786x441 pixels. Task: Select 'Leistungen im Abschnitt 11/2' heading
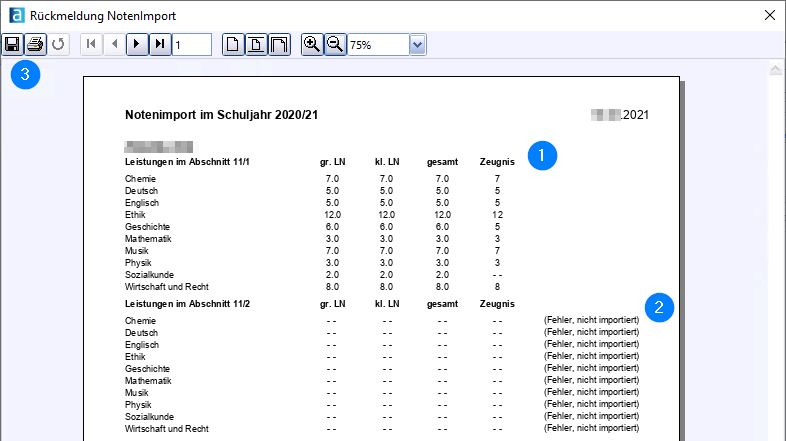tap(187, 304)
